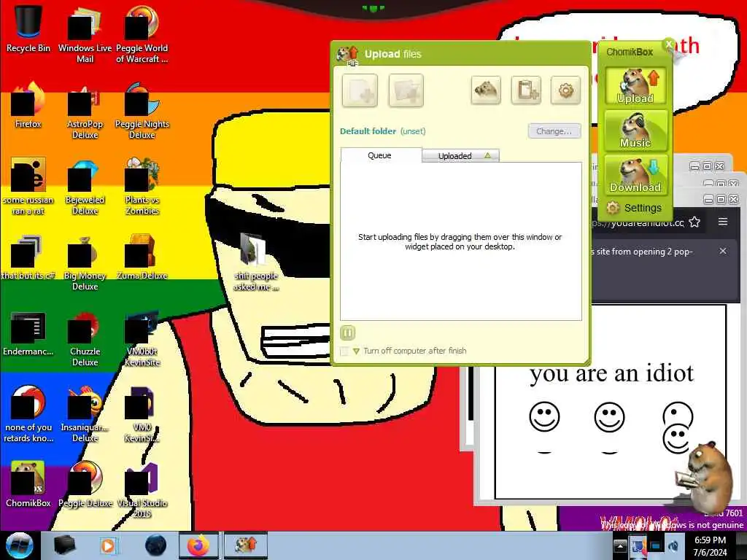Open Music in the ChomikBox widget
The height and width of the screenshot is (560, 747).
635,131
